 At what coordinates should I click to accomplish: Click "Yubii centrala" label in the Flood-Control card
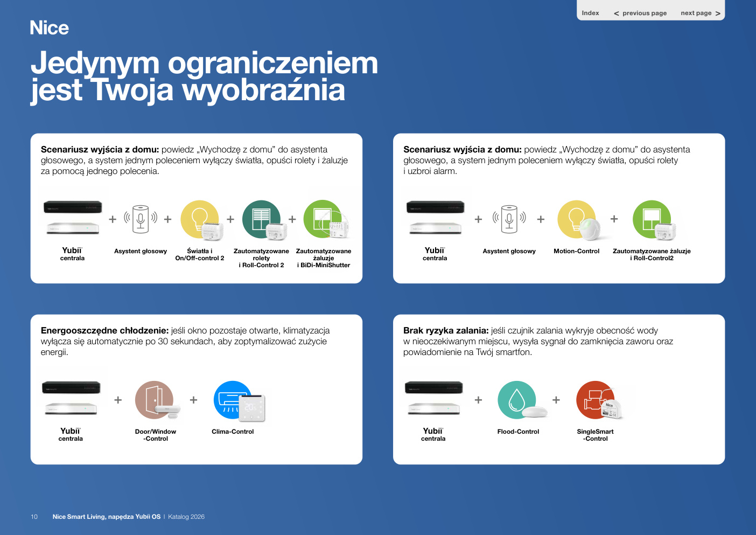click(x=433, y=434)
